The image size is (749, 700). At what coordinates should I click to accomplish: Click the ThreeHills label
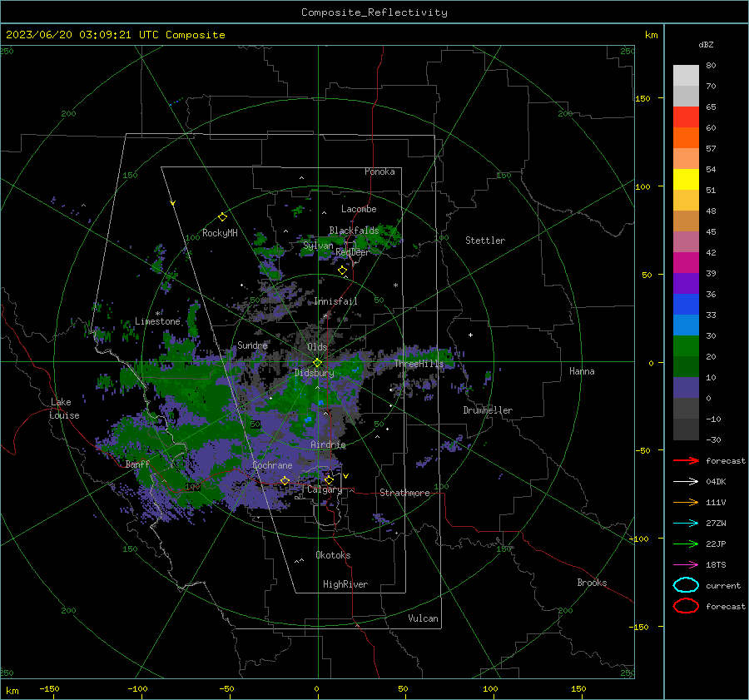pos(419,364)
